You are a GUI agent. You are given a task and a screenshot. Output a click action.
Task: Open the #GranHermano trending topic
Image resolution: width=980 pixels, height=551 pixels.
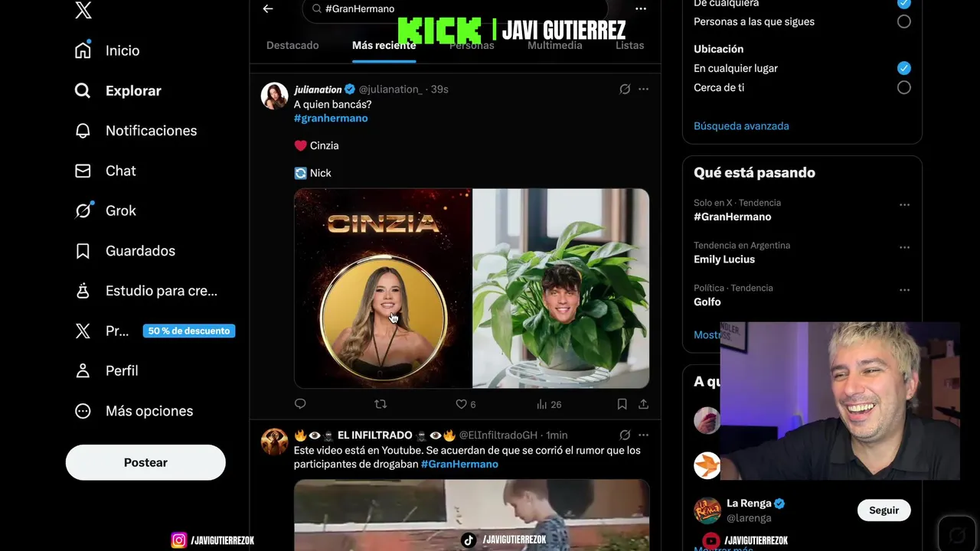coord(733,217)
